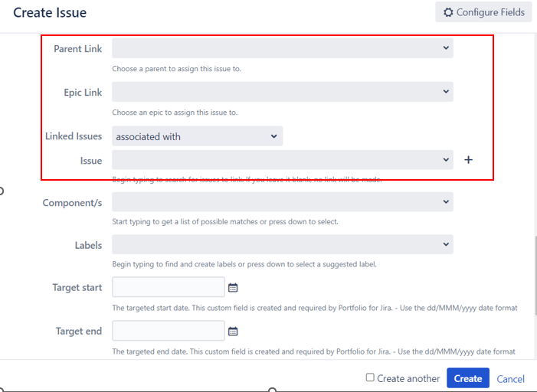537x392 pixels.
Task: Open the 'associated with' link type dropdown
Action: (x=198, y=136)
